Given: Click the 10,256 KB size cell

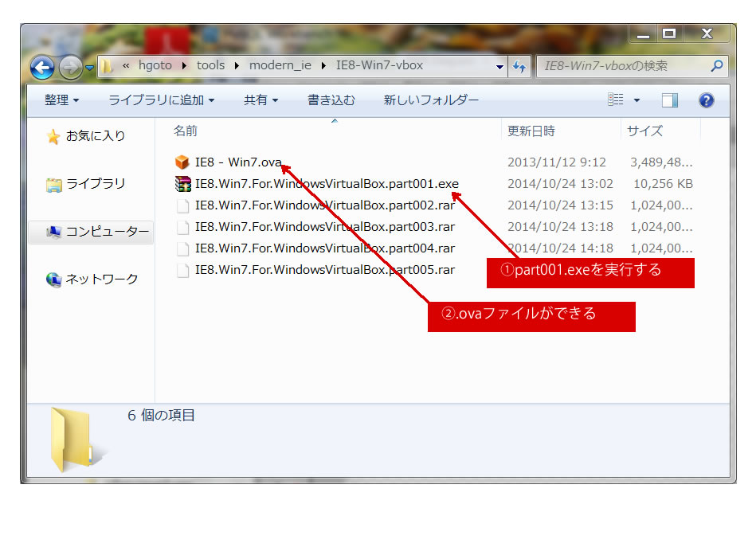Looking at the screenshot, I should click(663, 184).
